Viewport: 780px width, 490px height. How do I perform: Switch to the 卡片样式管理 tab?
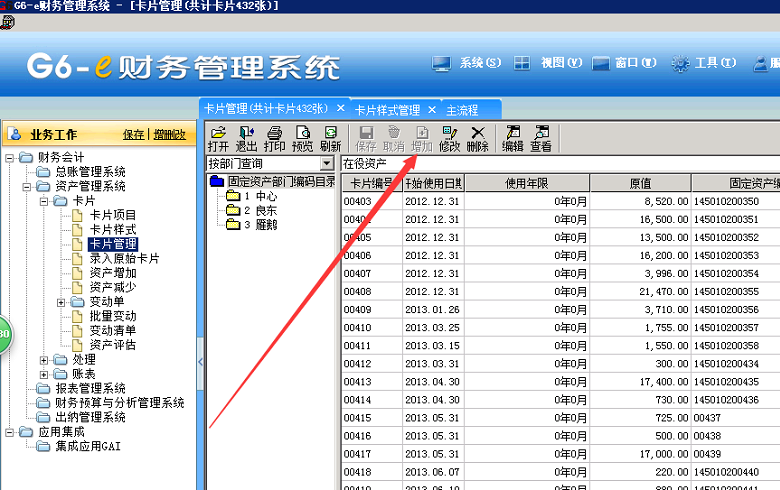click(388, 110)
